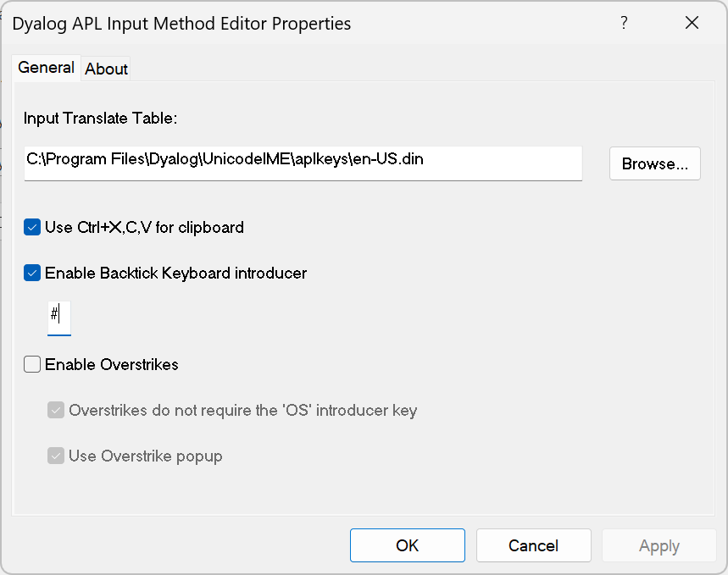This screenshot has height=575, width=728.
Task: Toggle the 'OS' introducer key checkbox
Action: (x=56, y=411)
